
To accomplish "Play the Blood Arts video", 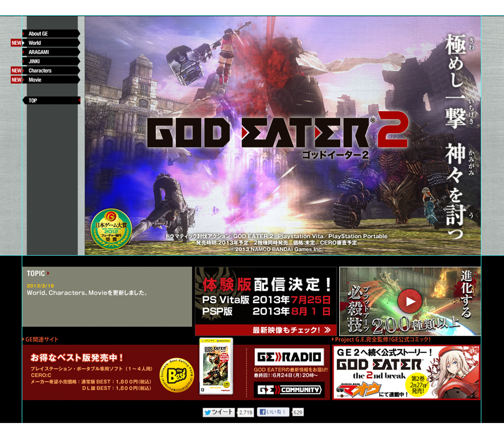I will (x=410, y=301).
